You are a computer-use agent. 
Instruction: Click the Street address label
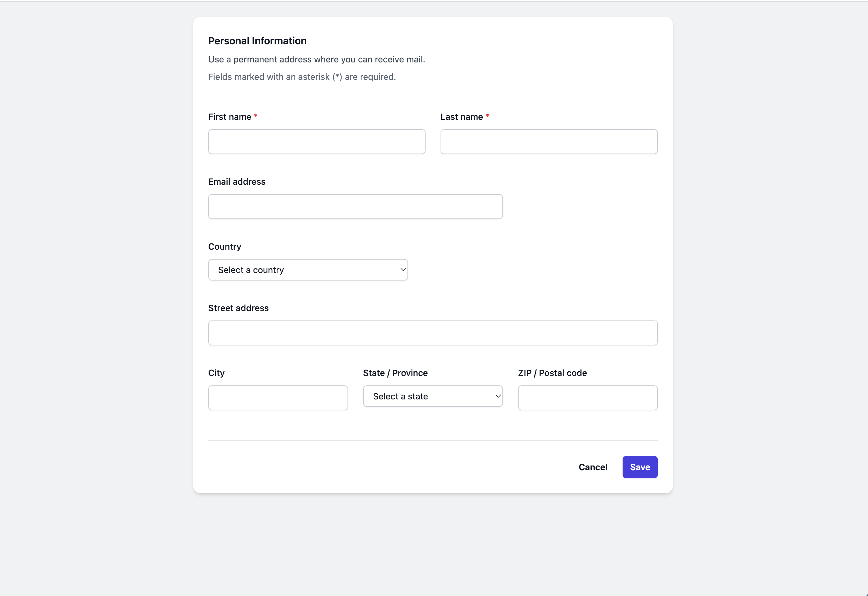[238, 308]
